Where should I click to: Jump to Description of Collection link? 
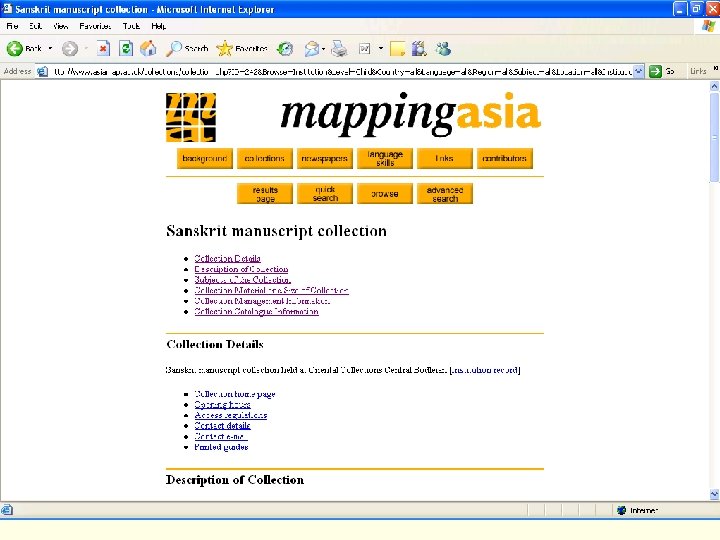241,269
